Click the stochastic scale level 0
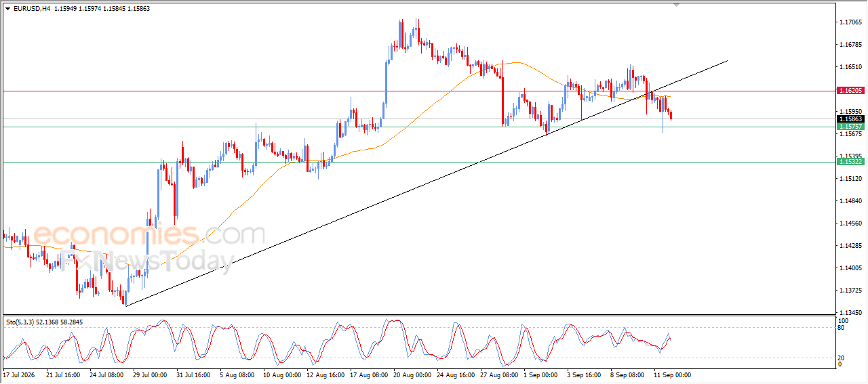 point(841,364)
